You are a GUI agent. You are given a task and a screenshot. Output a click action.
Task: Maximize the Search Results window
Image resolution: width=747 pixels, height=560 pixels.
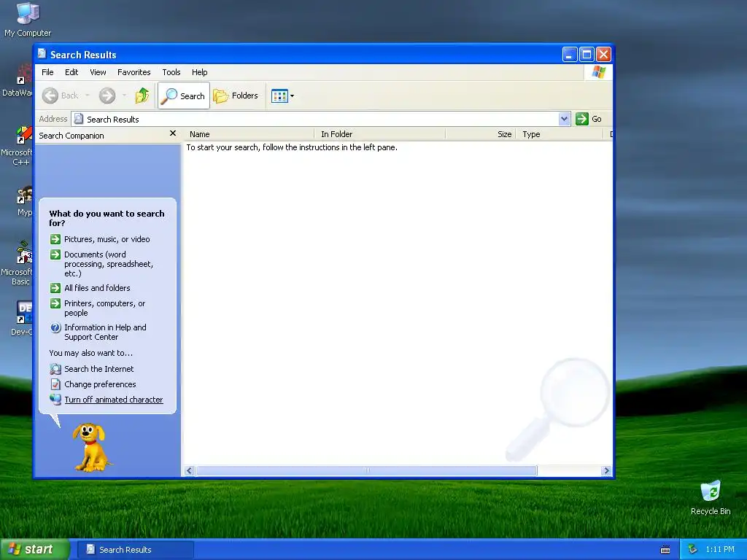click(x=587, y=54)
